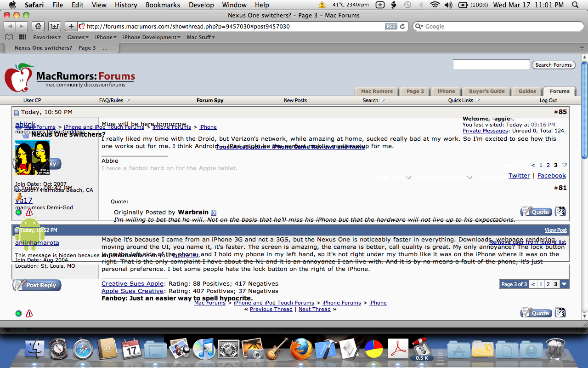This screenshot has width=588, height=368.
Task: View Warbrain's original post arrow icon
Action: 214,213
